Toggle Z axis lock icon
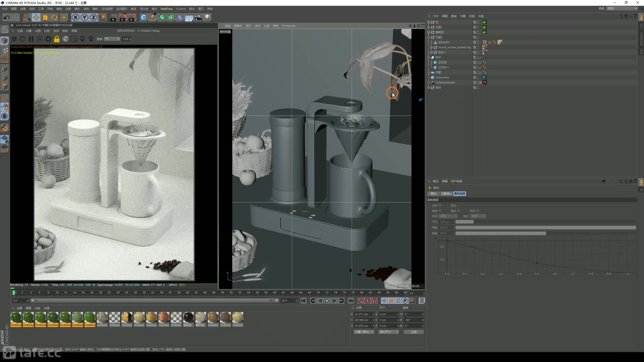 (x=94, y=17)
